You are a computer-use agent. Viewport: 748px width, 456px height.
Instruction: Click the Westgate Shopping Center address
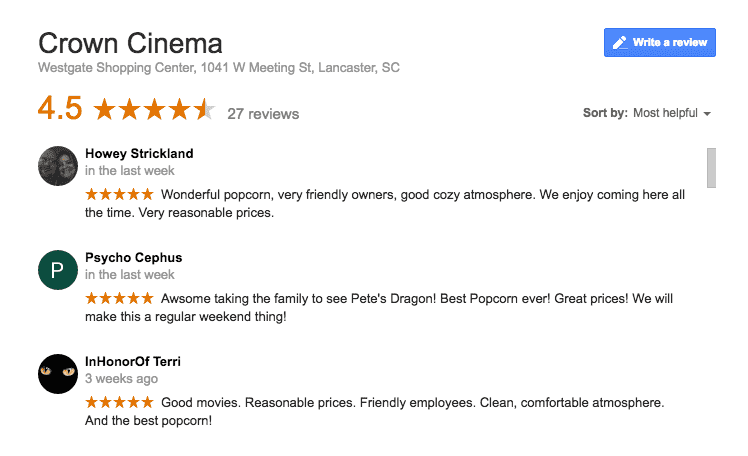click(219, 68)
